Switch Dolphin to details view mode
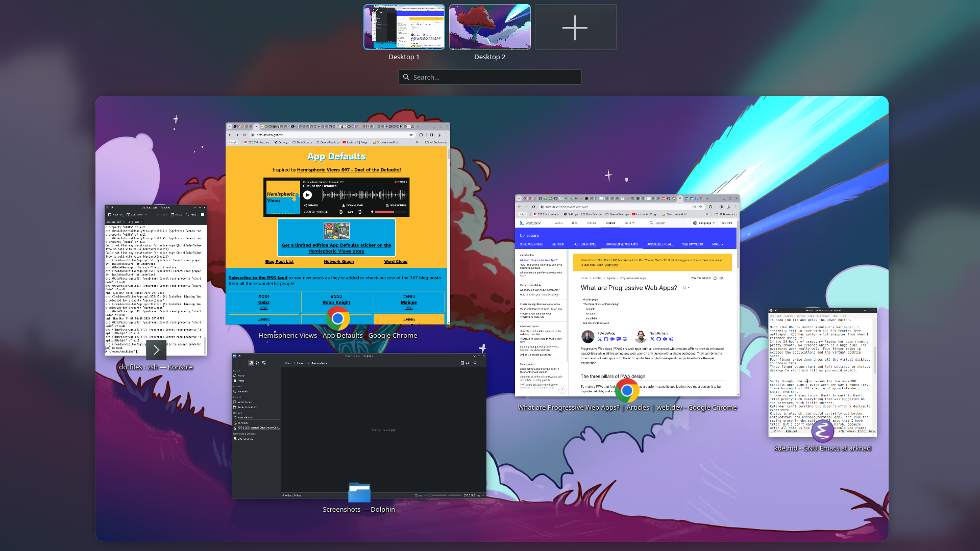This screenshot has width=980, height=551. [264, 363]
